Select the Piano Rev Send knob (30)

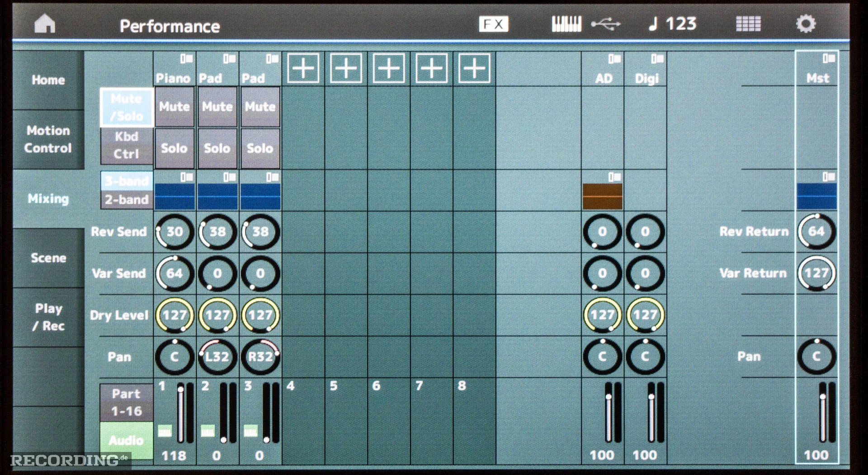(175, 232)
